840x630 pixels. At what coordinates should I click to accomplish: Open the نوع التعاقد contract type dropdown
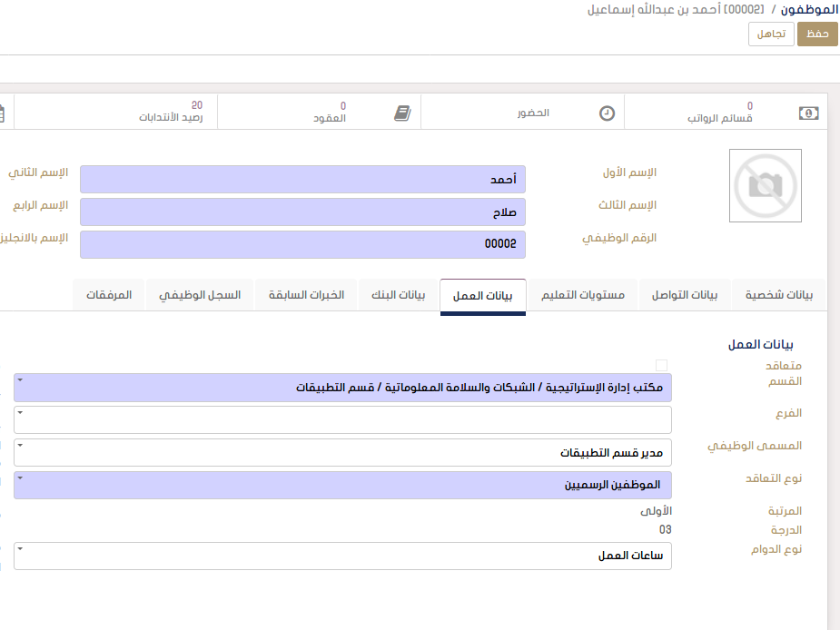(x=343, y=485)
